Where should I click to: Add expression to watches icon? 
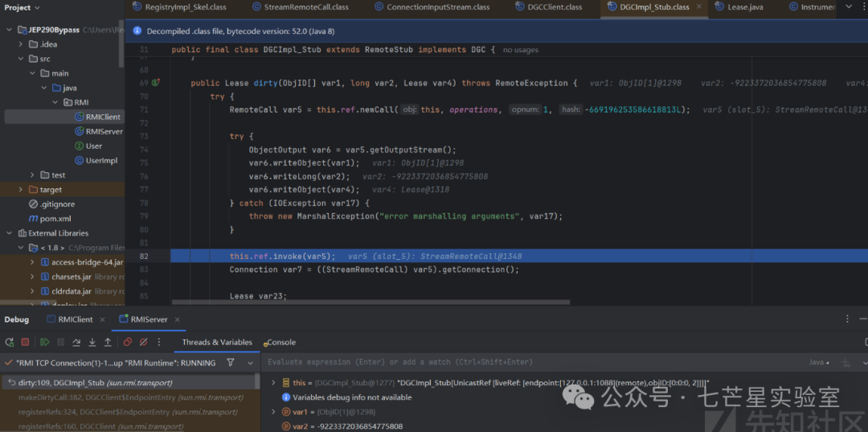click(845, 363)
